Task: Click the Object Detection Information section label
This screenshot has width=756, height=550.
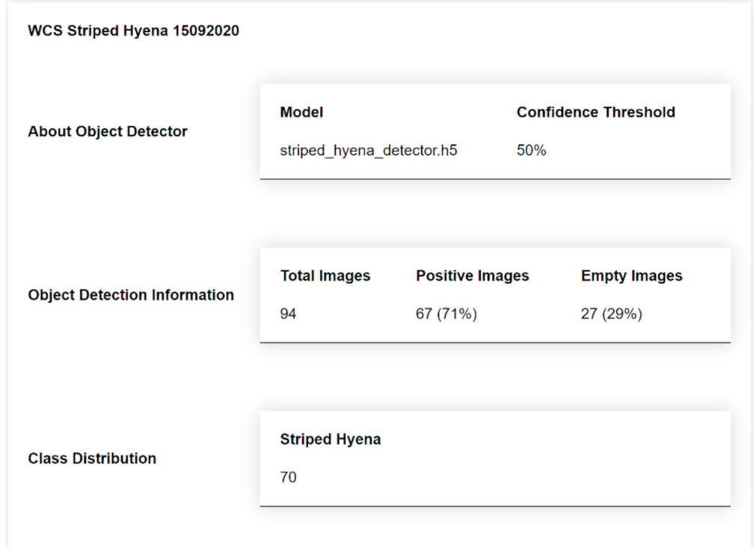Action: [x=131, y=295]
